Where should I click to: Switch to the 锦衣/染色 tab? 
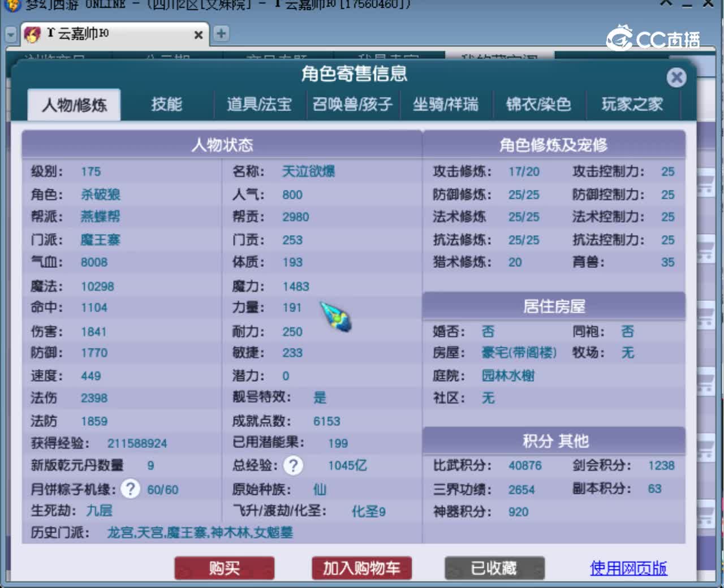538,104
